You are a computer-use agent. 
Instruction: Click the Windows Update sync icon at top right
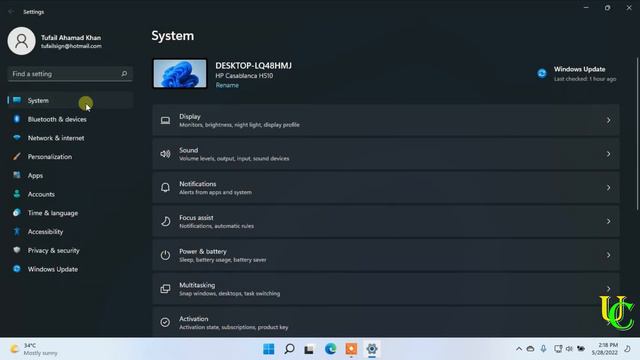542,73
